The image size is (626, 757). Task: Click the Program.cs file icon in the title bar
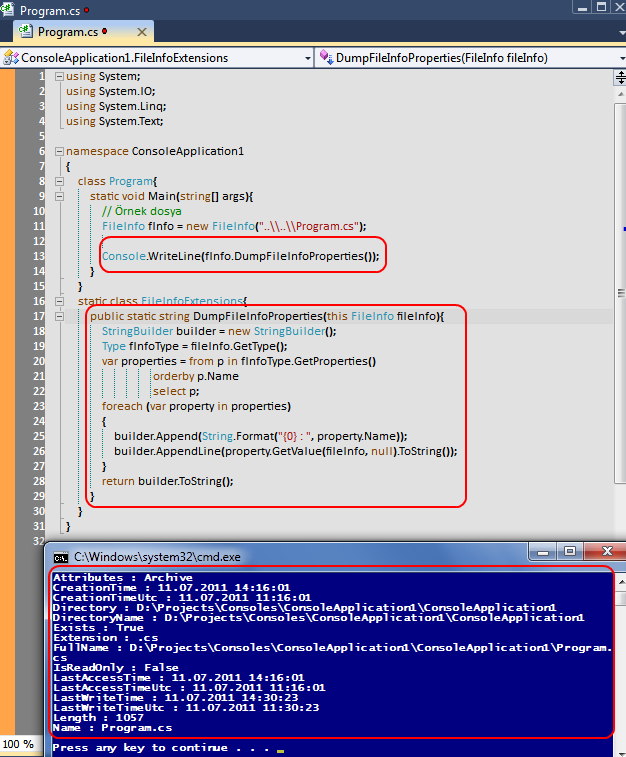click(9, 10)
